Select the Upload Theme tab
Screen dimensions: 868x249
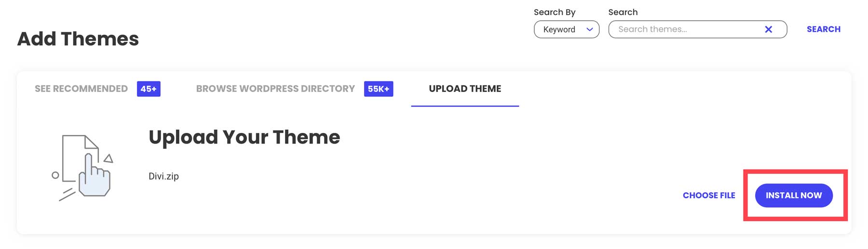[465, 89]
